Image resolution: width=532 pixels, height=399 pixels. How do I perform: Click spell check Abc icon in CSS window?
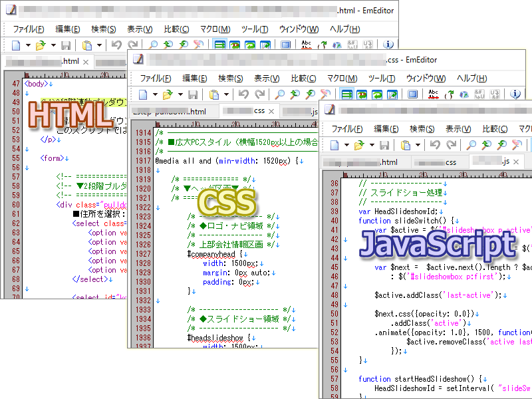click(434, 94)
